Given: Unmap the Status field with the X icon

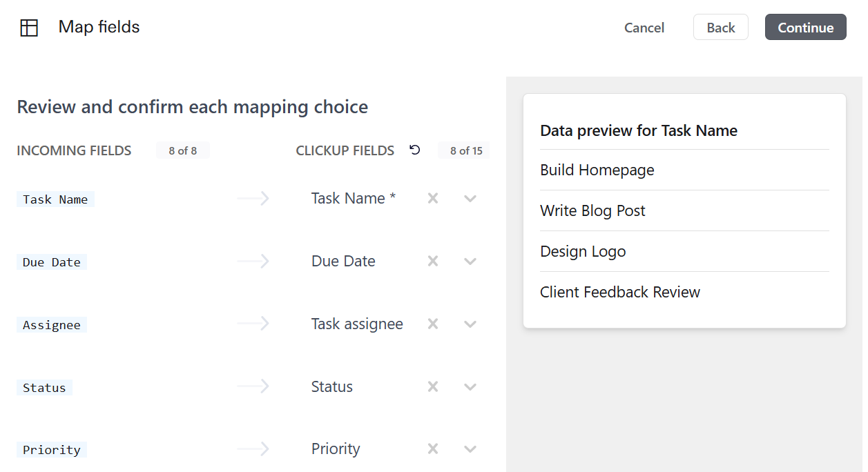Looking at the screenshot, I should click(432, 386).
